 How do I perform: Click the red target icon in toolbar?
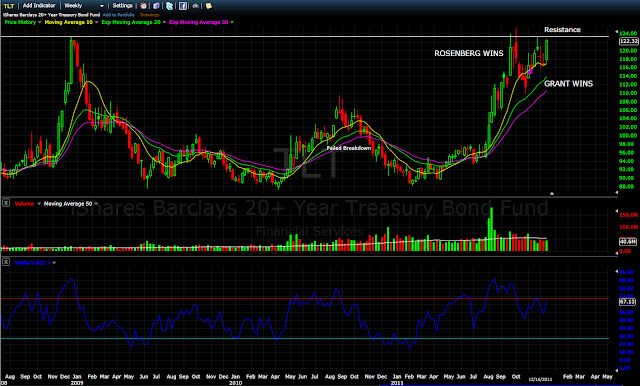143,6
